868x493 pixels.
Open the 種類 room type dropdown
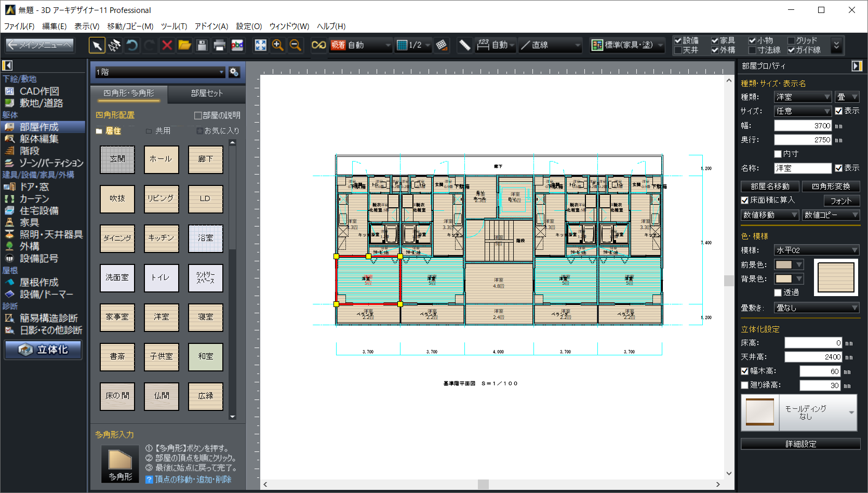coord(803,97)
